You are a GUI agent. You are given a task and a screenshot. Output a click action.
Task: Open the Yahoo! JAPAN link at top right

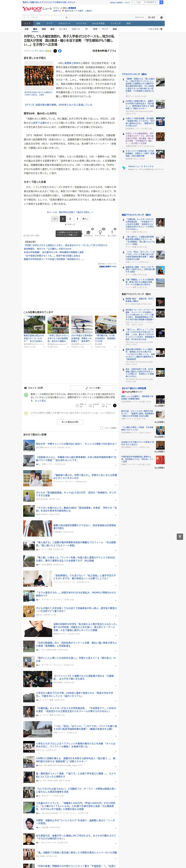116,2
